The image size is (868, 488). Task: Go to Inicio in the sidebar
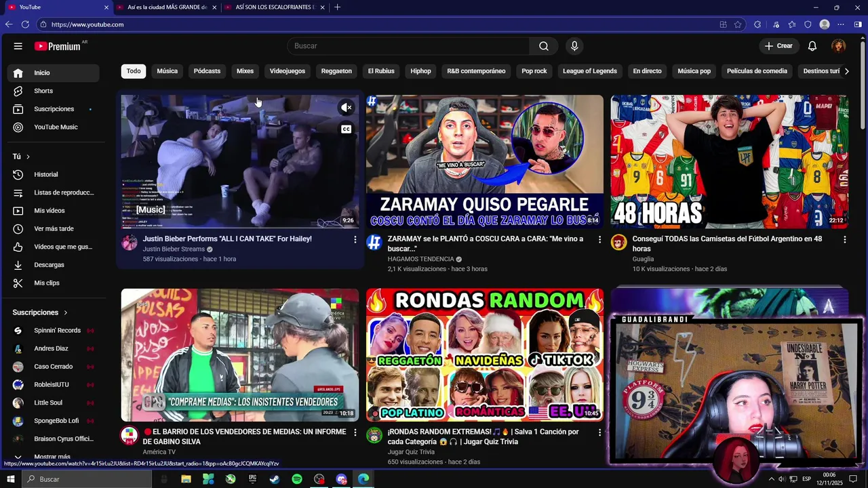(53, 73)
